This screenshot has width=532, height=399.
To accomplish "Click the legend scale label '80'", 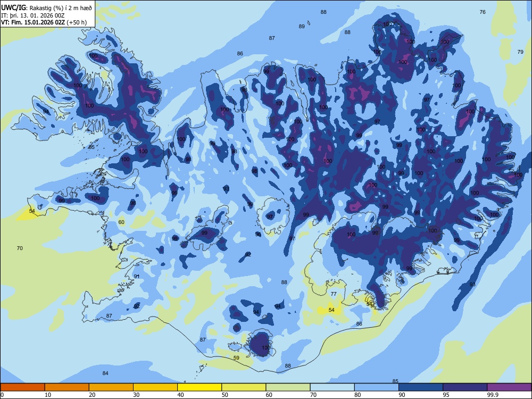I will pos(358,395).
